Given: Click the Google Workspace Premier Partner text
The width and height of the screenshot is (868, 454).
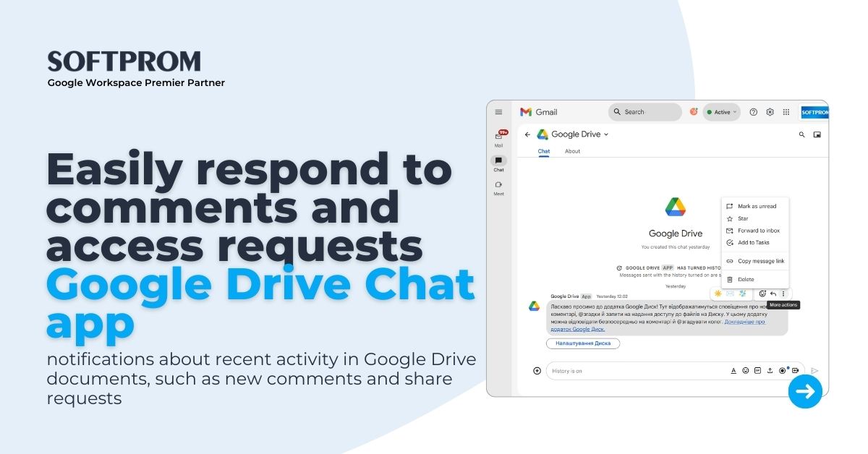Looking at the screenshot, I should coord(136,82).
